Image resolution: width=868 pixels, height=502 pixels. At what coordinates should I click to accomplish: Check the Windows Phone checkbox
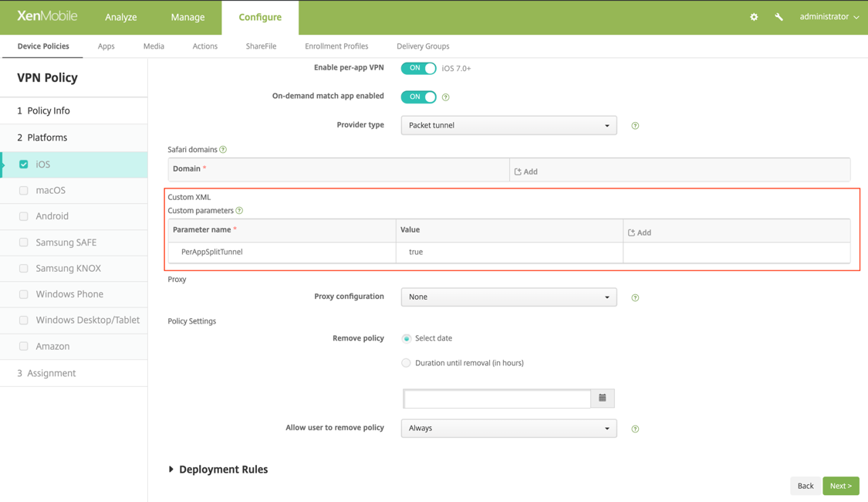coord(24,294)
